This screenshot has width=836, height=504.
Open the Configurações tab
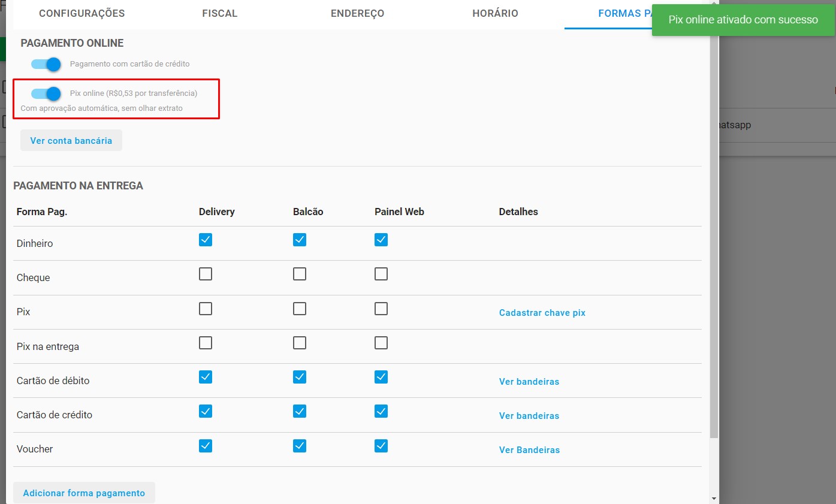coord(82,13)
